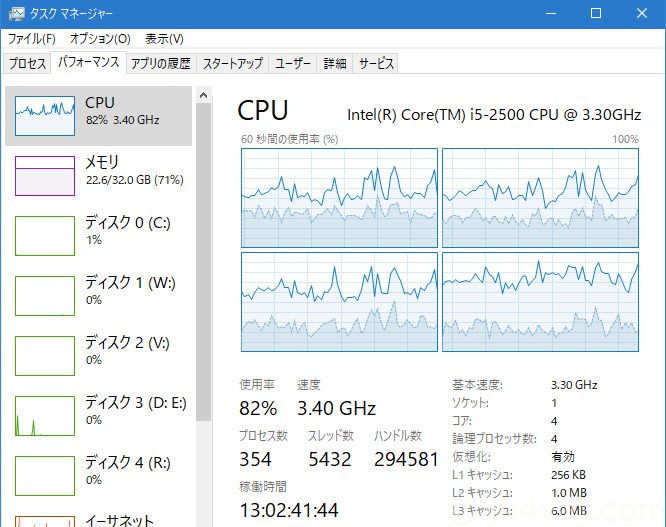Click the thread count value 5432
Image resolution: width=666 pixels, height=527 pixels.
330,459
